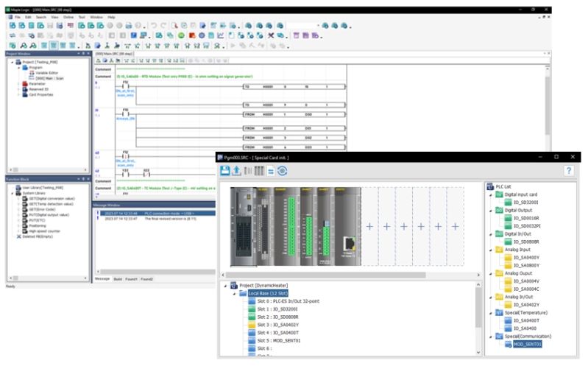Viewport: 588px width, 366px height.
Task: Select Reserved ID in Project Window
Action: click(x=38, y=89)
